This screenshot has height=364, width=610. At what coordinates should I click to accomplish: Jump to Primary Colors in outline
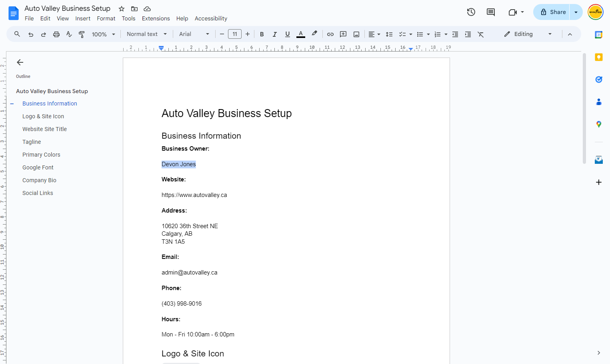(x=41, y=155)
